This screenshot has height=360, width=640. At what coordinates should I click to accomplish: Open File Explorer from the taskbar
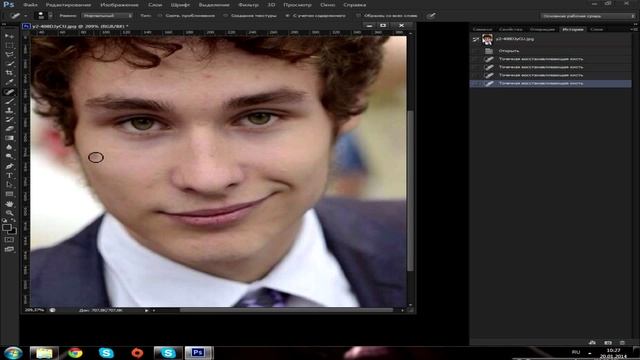point(44,353)
